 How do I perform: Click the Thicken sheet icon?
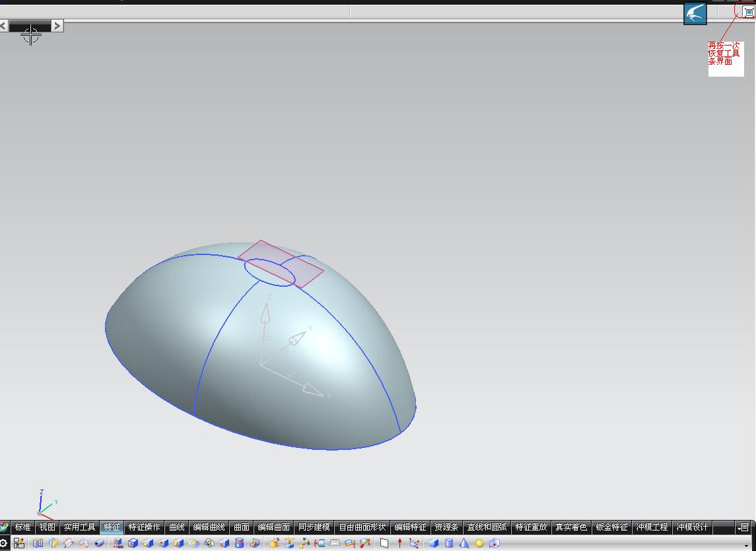[319, 543]
